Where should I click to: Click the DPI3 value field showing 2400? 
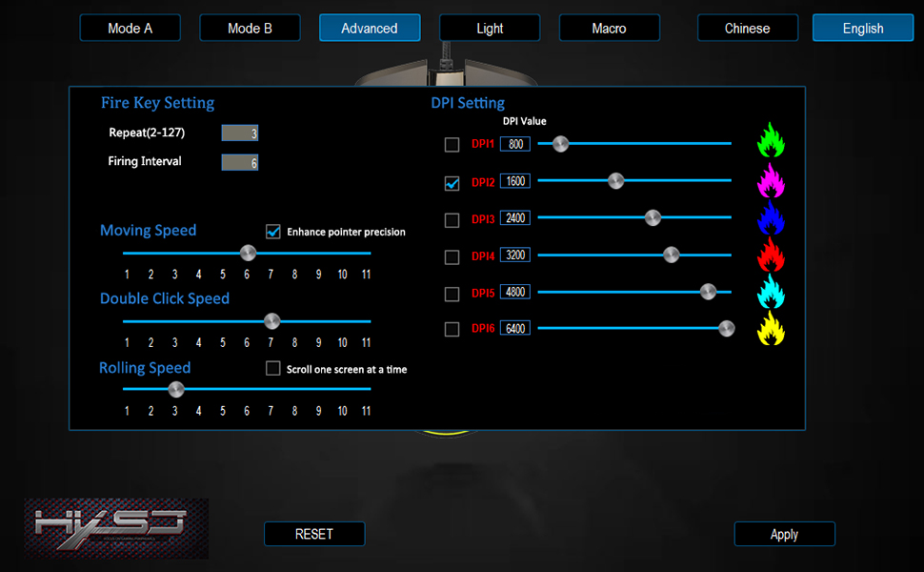coord(515,217)
